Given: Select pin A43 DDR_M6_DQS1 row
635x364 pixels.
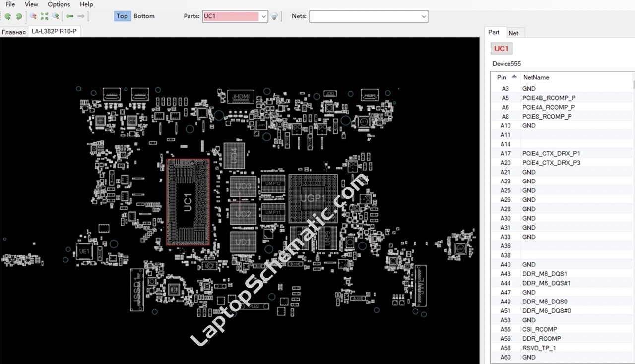Looking at the screenshot, I should tap(562, 274).
